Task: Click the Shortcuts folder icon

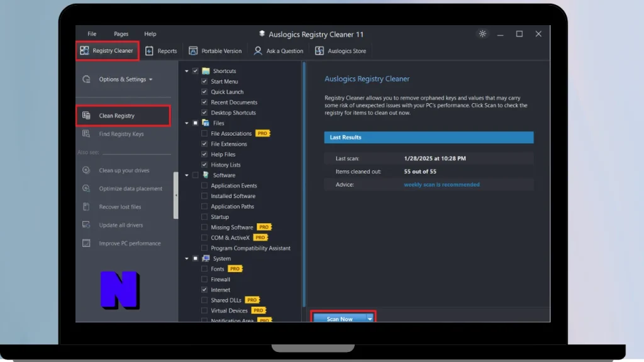Action: coord(206,71)
